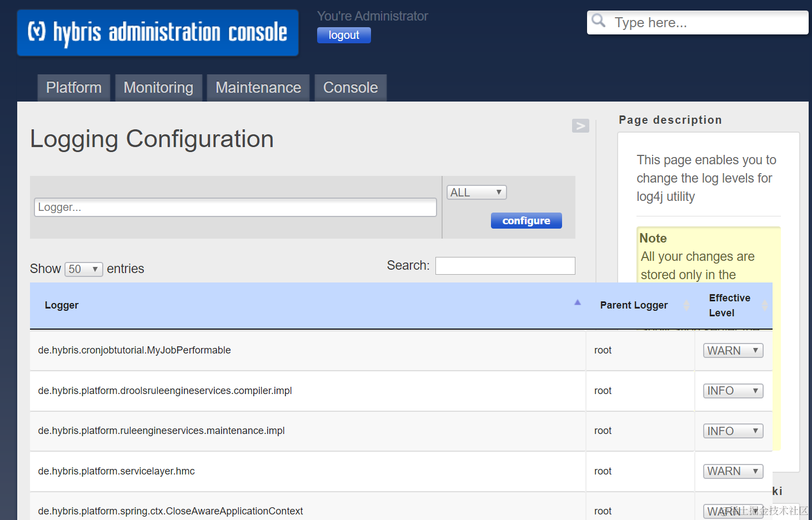This screenshot has width=812, height=520.
Task: Click the Page description heading
Action: (x=670, y=120)
